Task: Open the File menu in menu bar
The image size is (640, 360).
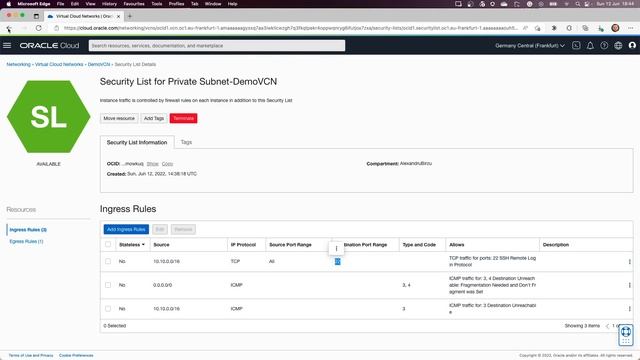Action: pyautogui.click(x=60, y=4)
